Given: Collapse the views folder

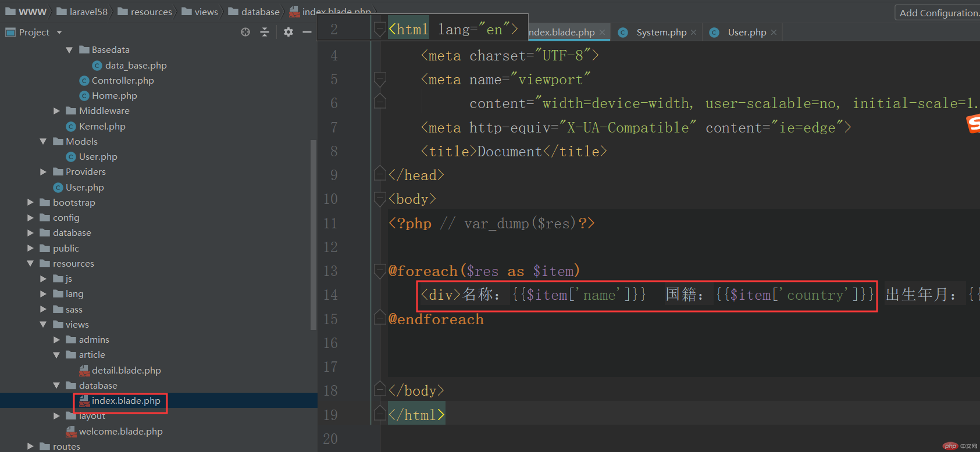Looking at the screenshot, I should [43, 324].
